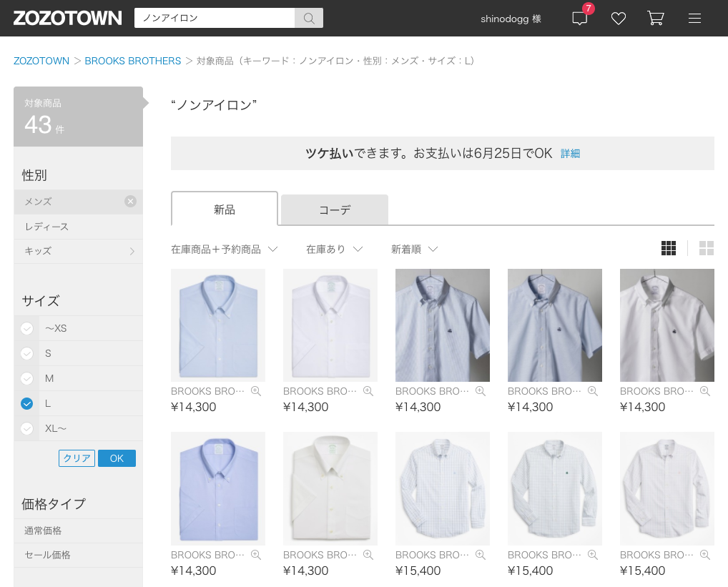Zoom first row fifth shirt magnifier icon
The width and height of the screenshot is (728, 587).
coord(705,391)
